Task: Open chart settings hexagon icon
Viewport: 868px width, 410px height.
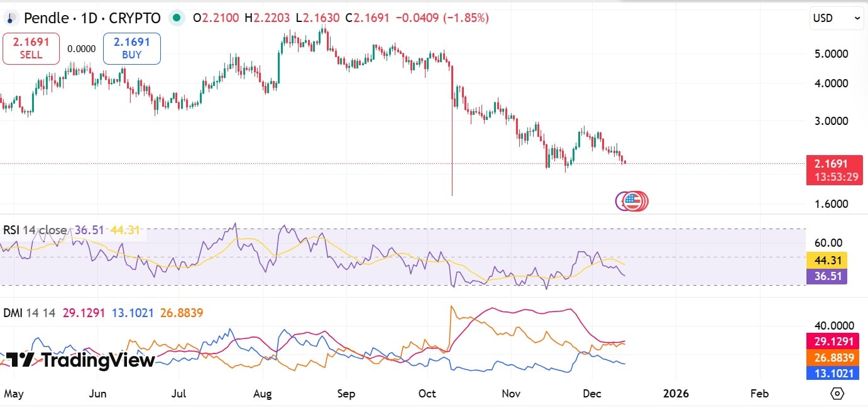Action: click(x=837, y=394)
